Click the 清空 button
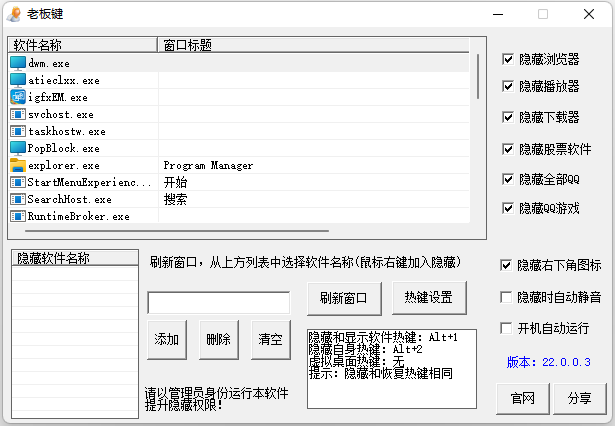This screenshot has height=426, width=615. (x=271, y=339)
